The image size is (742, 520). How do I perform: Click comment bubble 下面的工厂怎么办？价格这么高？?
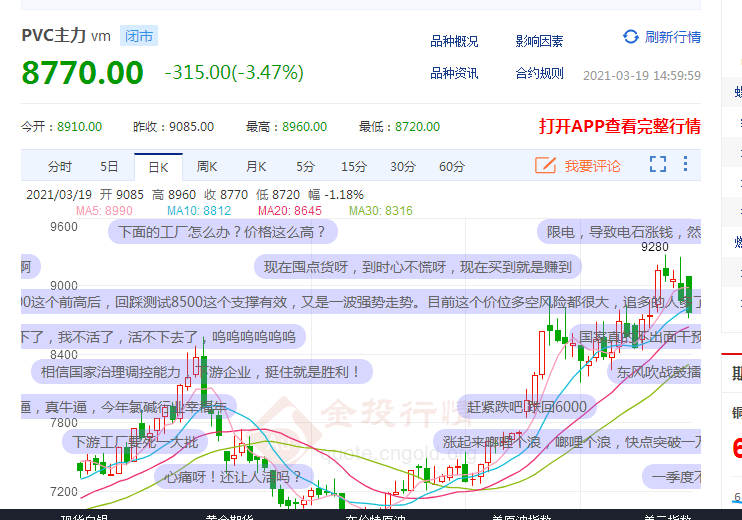(222, 232)
